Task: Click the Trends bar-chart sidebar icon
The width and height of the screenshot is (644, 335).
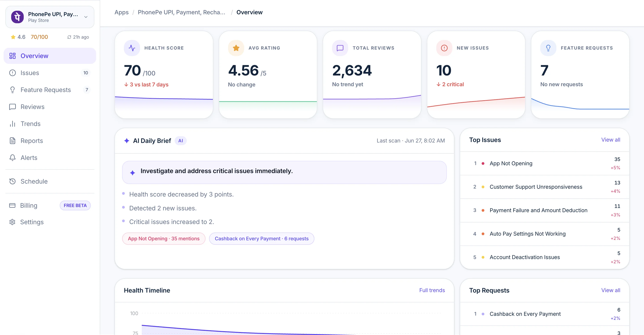Action: click(13, 124)
